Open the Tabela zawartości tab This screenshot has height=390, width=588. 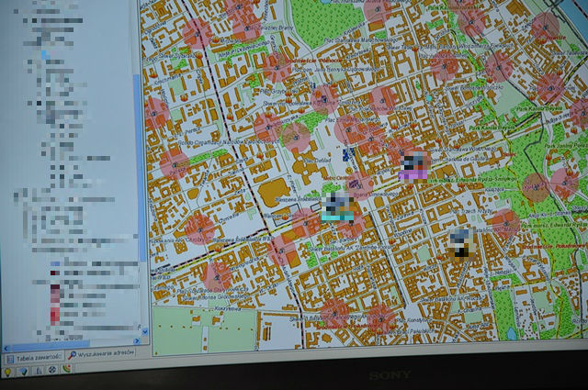[x=33, y=357]
